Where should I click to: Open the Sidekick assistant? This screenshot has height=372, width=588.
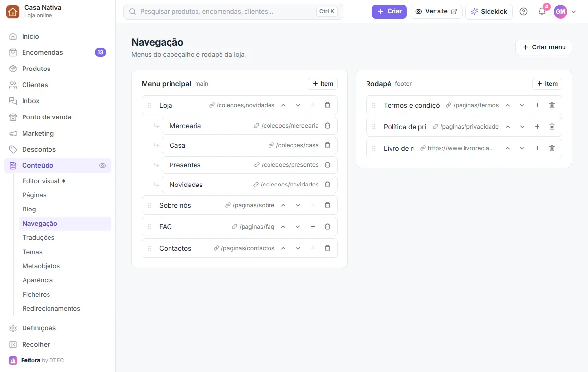(489, 11)
